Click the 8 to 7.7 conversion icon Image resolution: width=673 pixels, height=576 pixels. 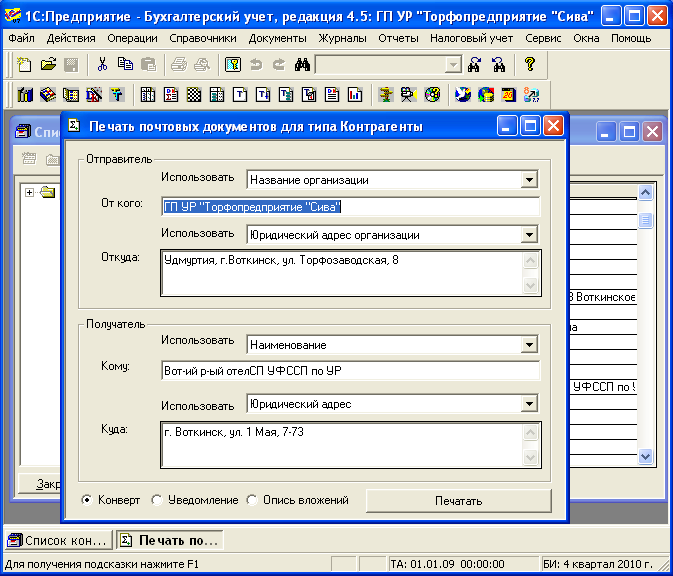coord(531,94)
